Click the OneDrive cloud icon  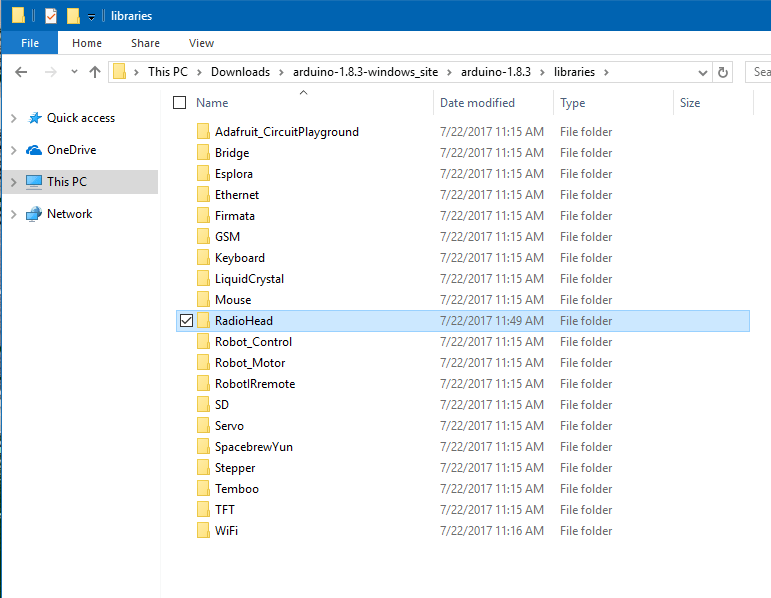coord(34,150)
